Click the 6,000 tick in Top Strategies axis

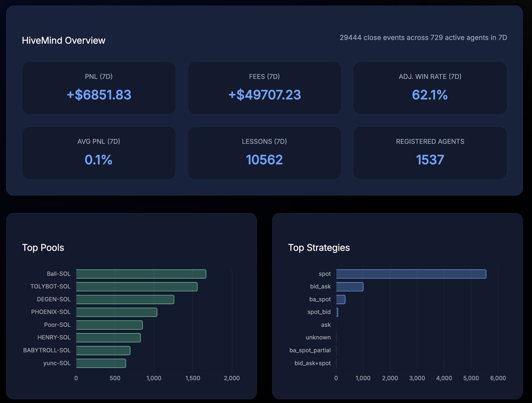click(x=498, y=378)
